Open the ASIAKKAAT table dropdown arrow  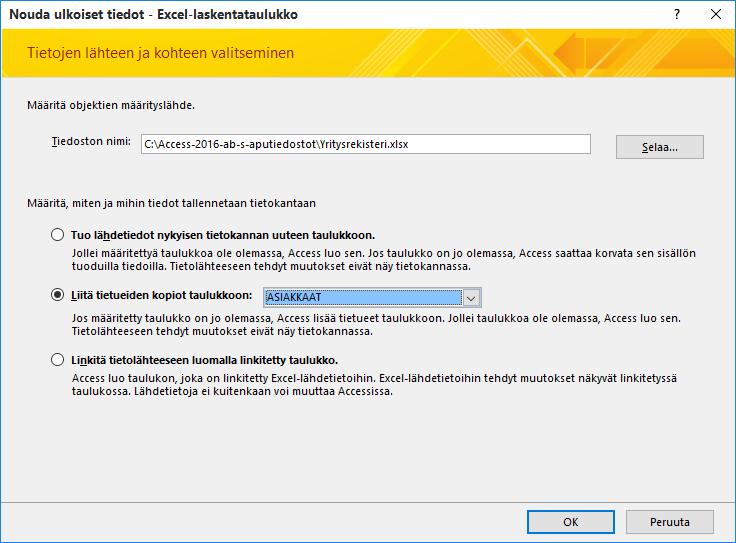471,298
